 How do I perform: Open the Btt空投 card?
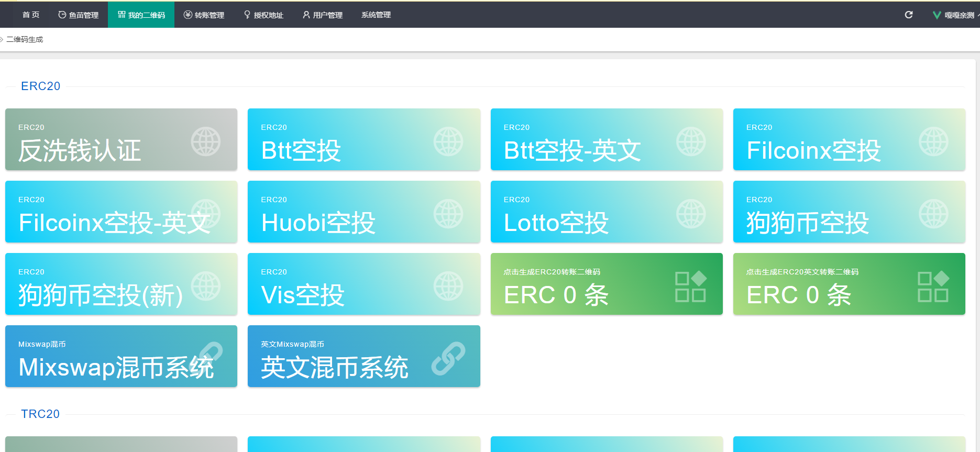364,139
